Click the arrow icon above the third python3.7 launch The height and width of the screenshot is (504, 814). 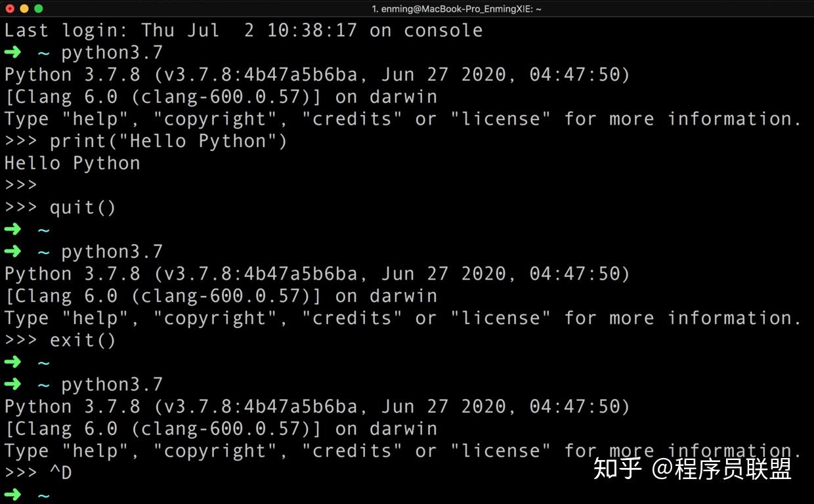click(13, 384)
